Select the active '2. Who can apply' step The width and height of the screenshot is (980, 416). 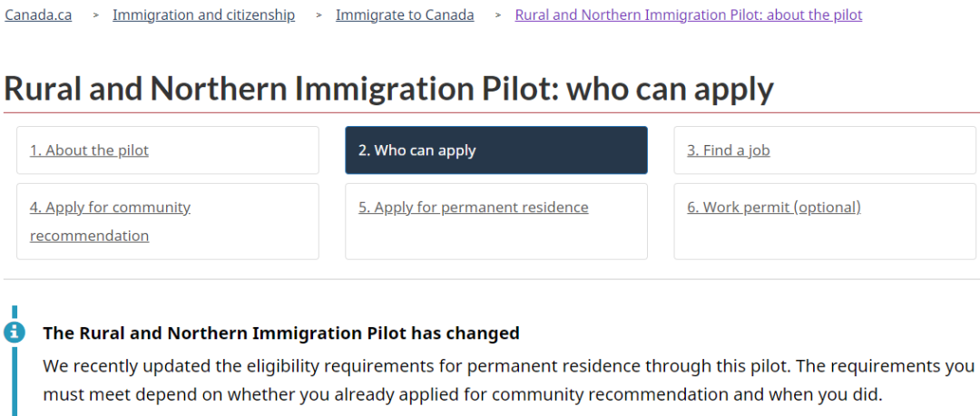(496, 150)
